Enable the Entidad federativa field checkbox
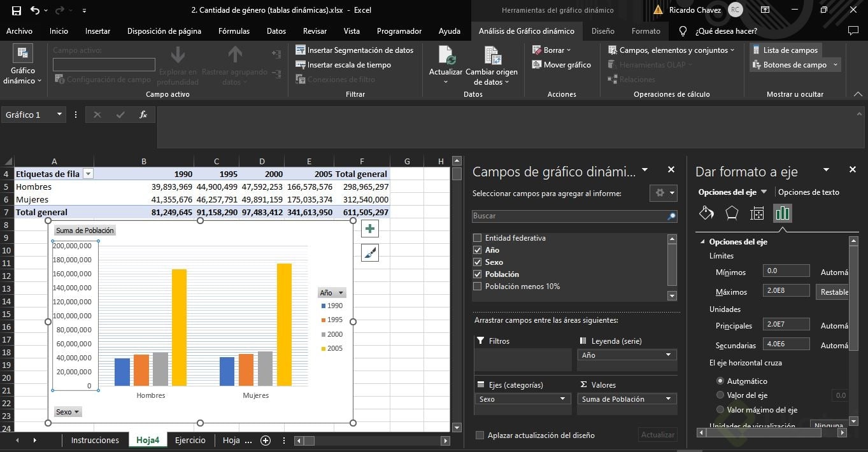The image size is (868, 452). click(x=477, y=238)
